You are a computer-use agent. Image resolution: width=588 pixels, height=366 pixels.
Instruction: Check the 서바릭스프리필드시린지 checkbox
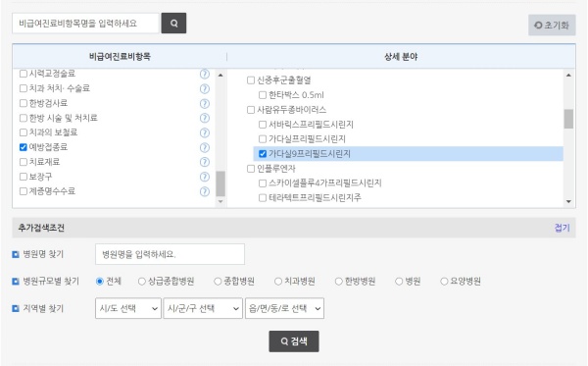[263, 125]
